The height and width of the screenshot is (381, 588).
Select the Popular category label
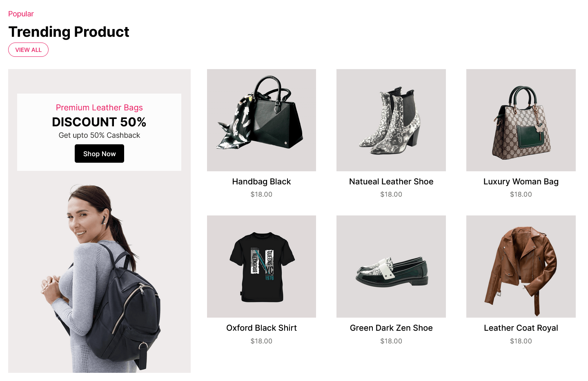pyautogui.click(x=21, y=14)
